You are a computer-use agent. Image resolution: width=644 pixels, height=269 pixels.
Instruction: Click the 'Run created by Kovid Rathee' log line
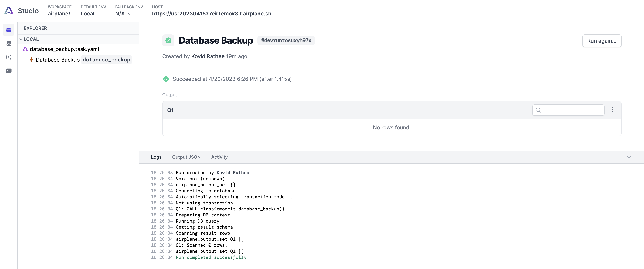[212, 173]
